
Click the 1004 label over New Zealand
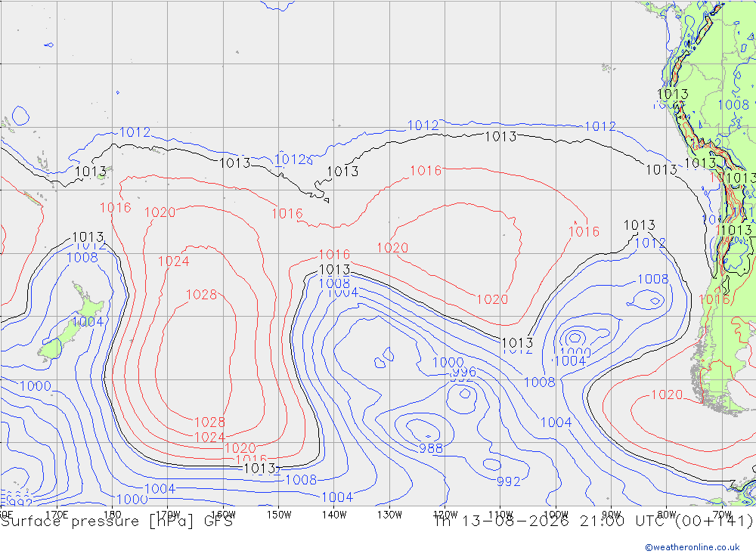coord(88,322)
